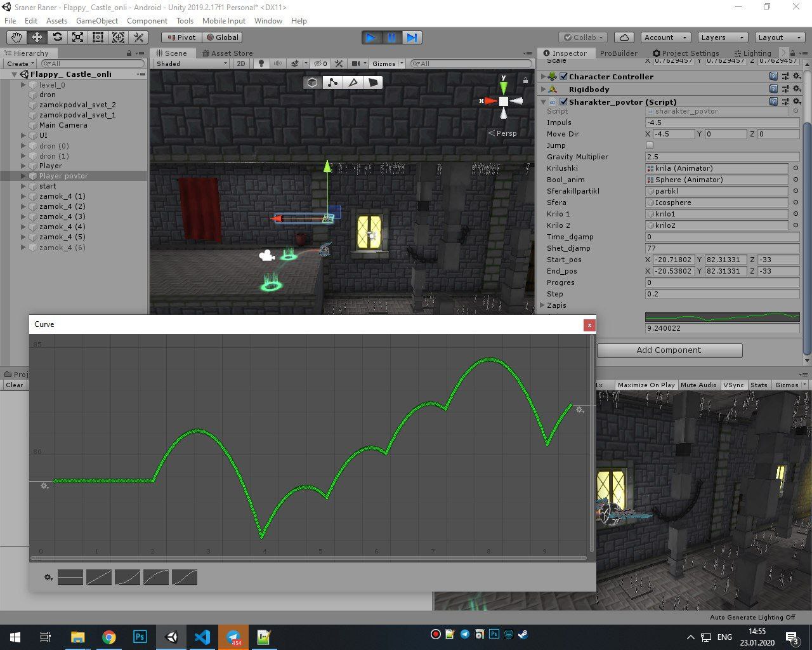The image size is (812, 650).
Task: Switch to ProBuilder tab
Action: coord(619,53)
